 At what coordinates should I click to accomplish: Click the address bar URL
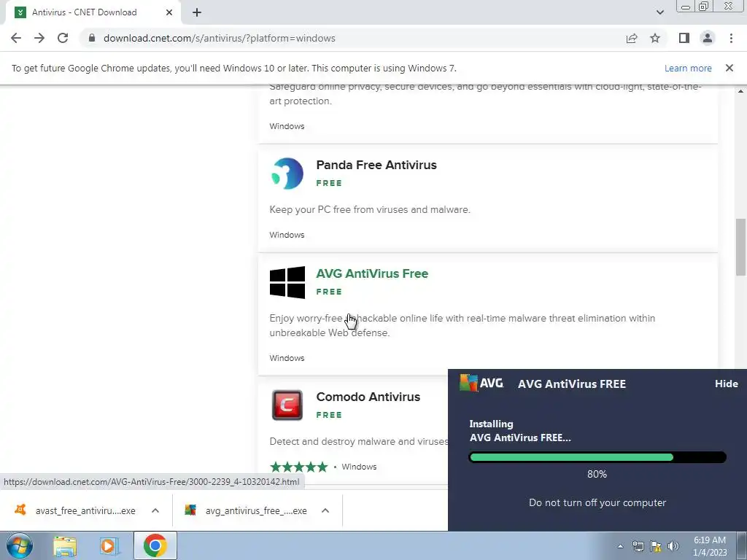(219, 38)
